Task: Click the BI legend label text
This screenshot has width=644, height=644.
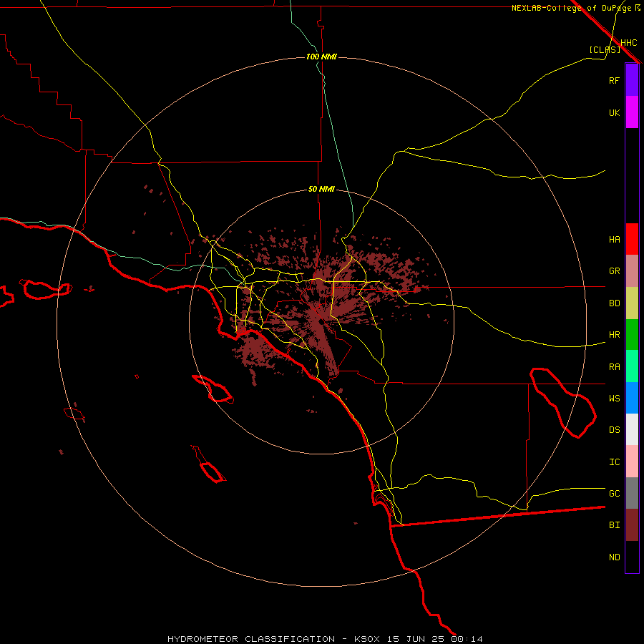Action: 614,525
